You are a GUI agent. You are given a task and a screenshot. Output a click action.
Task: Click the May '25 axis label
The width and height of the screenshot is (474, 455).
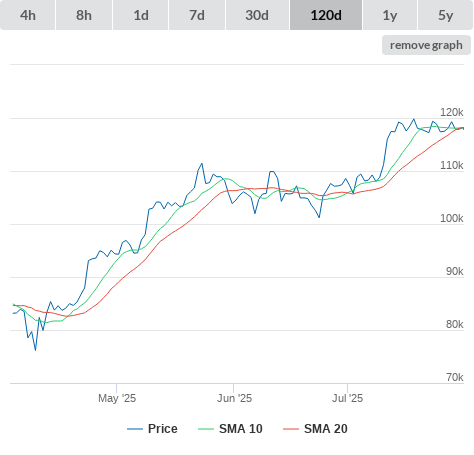117,398
